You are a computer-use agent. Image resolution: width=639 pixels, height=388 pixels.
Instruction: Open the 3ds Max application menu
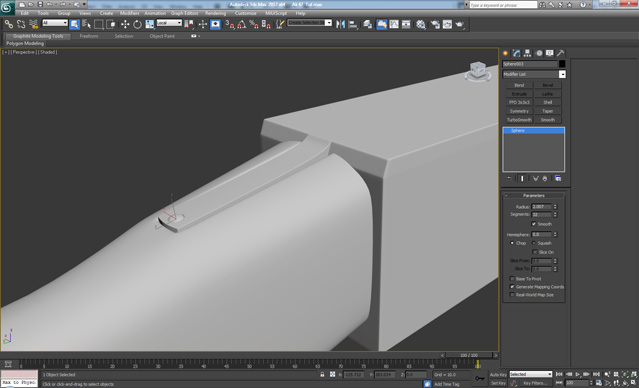click(7, 7)
